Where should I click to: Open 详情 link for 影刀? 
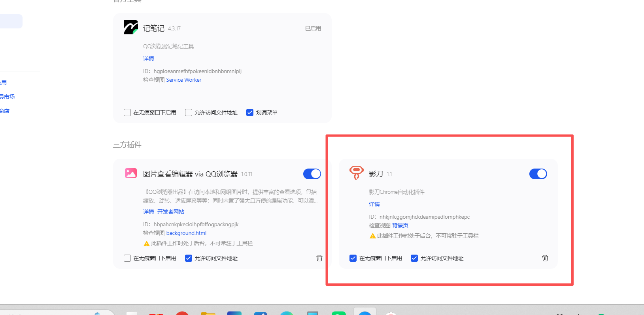tap(374, 204)
